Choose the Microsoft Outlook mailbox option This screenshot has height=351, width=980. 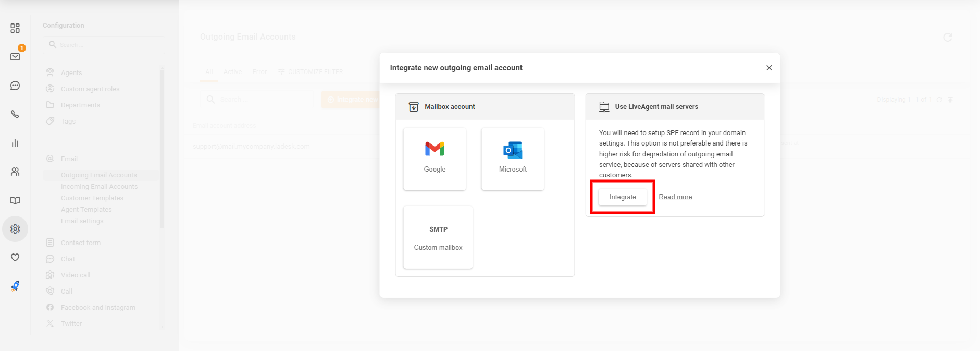(x=513, y=159)
